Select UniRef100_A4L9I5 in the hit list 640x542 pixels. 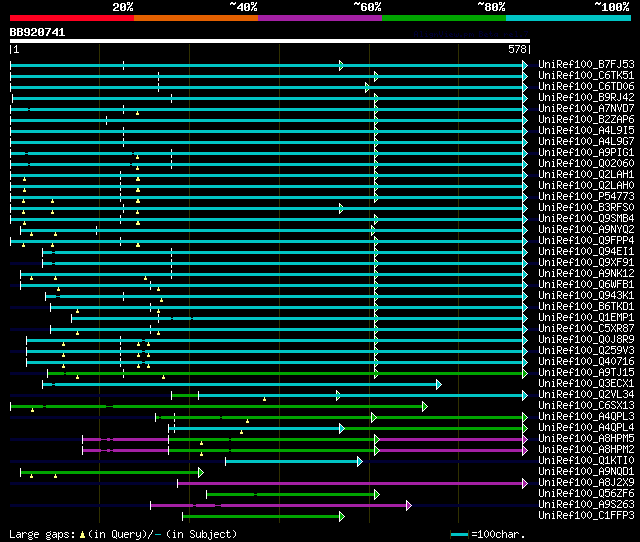click(586, 131)
